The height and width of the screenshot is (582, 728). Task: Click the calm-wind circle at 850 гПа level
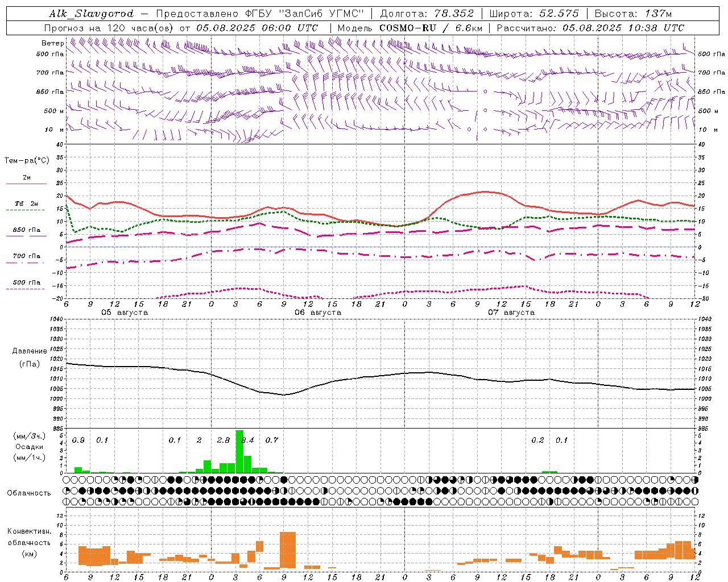tap(485, 92)
